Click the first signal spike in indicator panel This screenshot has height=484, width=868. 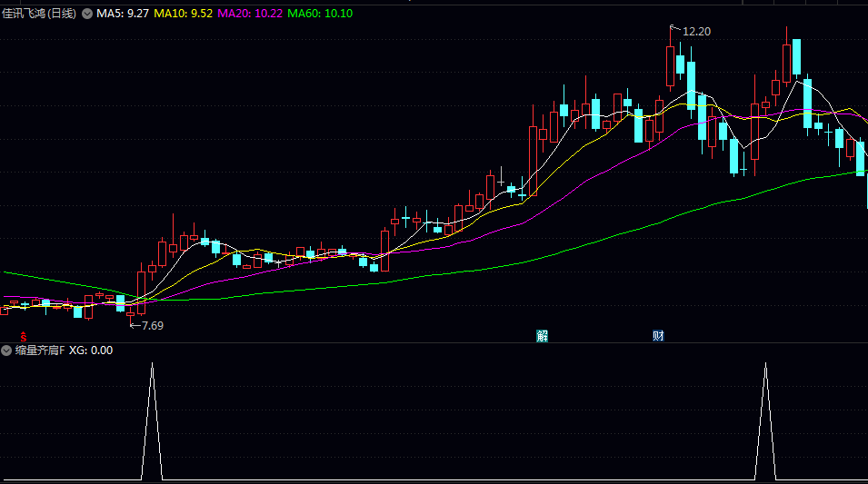(x=152, y=418)
